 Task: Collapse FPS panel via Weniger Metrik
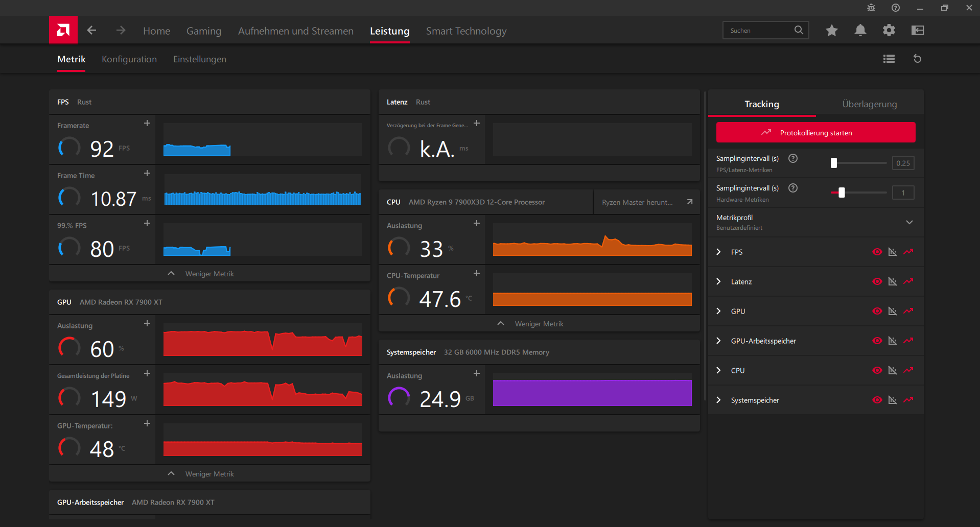click(x=209, y=274)
